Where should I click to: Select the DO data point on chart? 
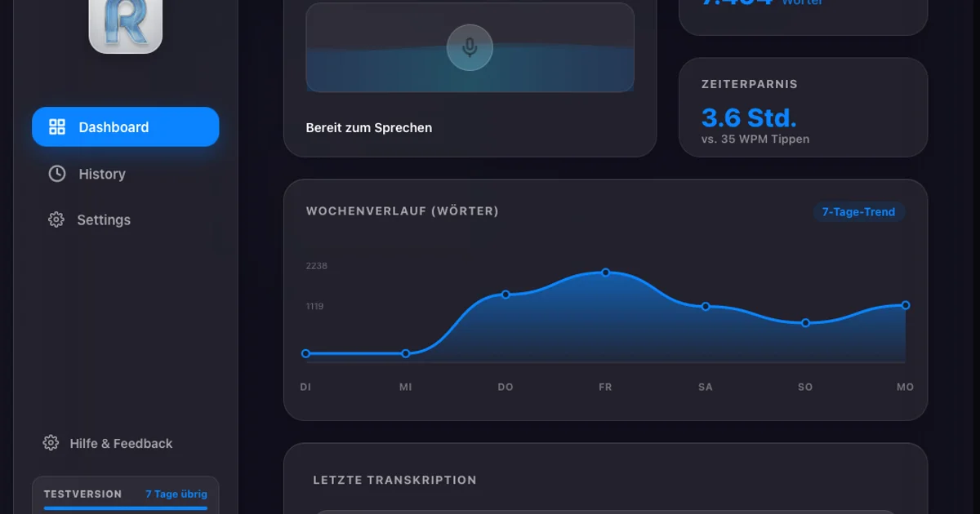[x=506, y=295]
